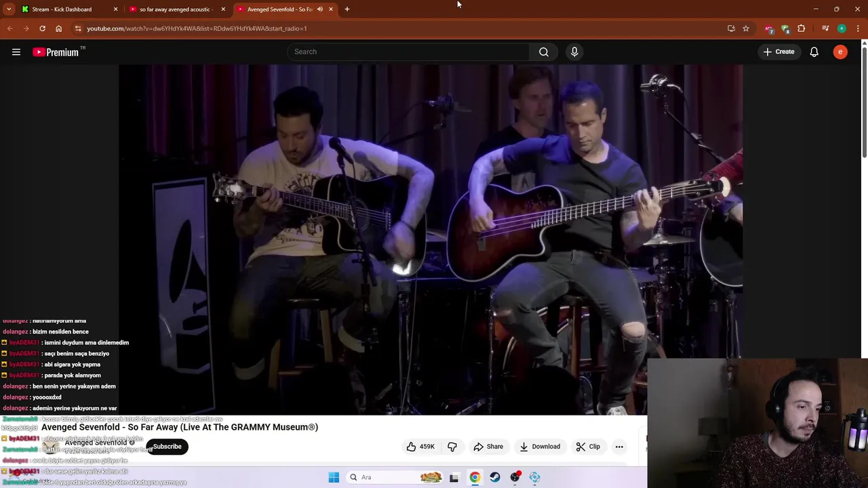This screenshot has height=488, width=868.
Task: Click chat message 'bizim neslimden bence'
Action: [60, 331]
